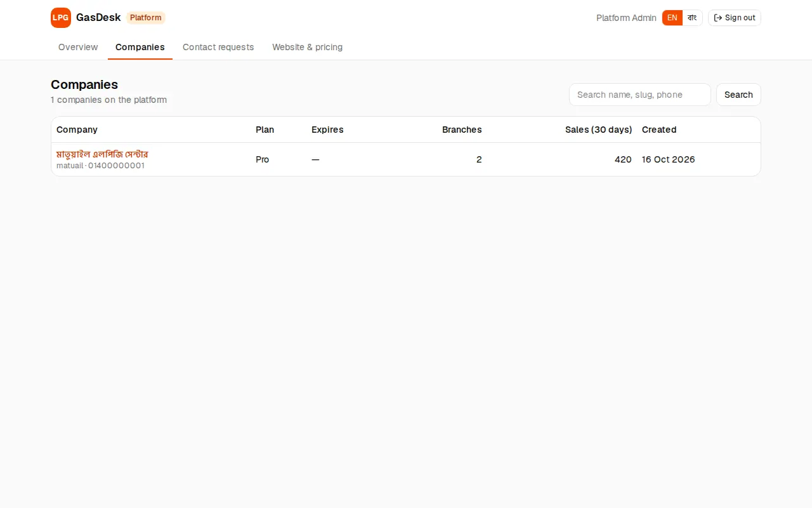This screenshot has width=812, height=508.
Task: Click the Search button
Action: pyautogui.click(x=738, y=95)
